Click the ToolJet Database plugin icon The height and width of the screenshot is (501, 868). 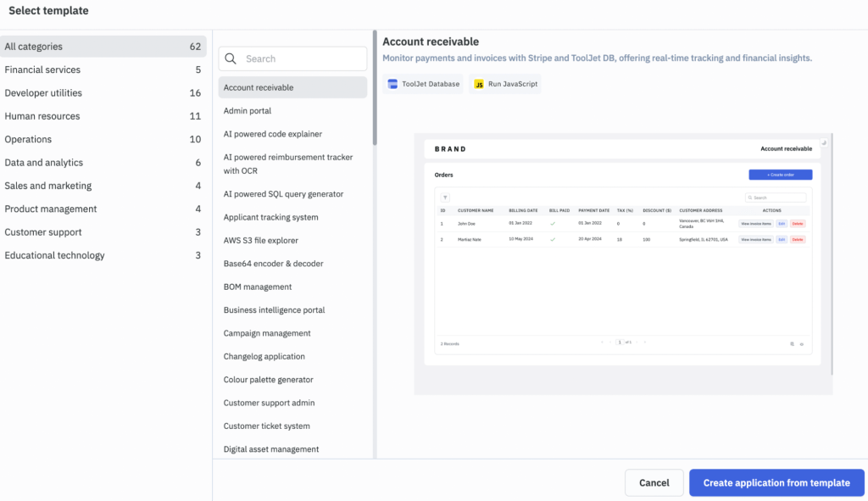392,84
